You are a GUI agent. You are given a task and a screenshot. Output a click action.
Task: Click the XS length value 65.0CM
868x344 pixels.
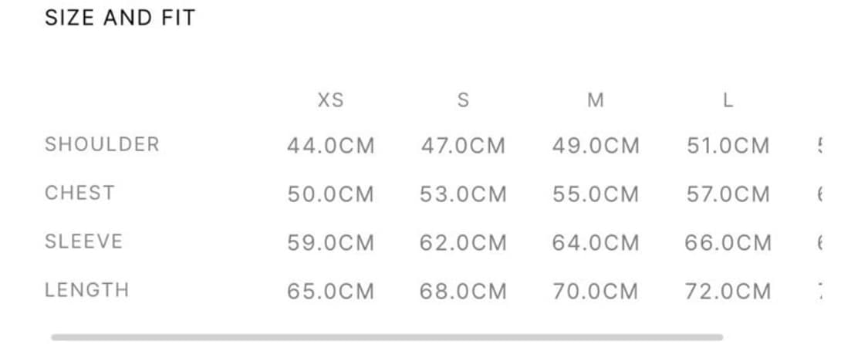pyautogui.click(x=330, y=292)
